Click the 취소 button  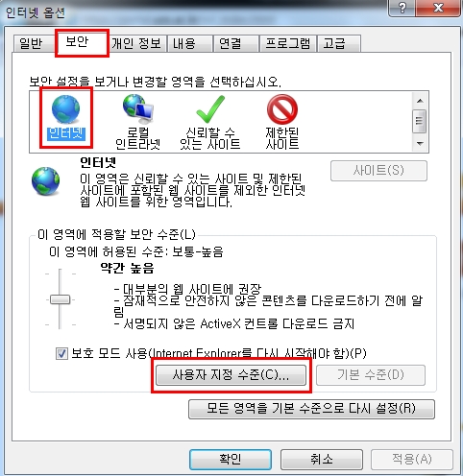(322, 460)
